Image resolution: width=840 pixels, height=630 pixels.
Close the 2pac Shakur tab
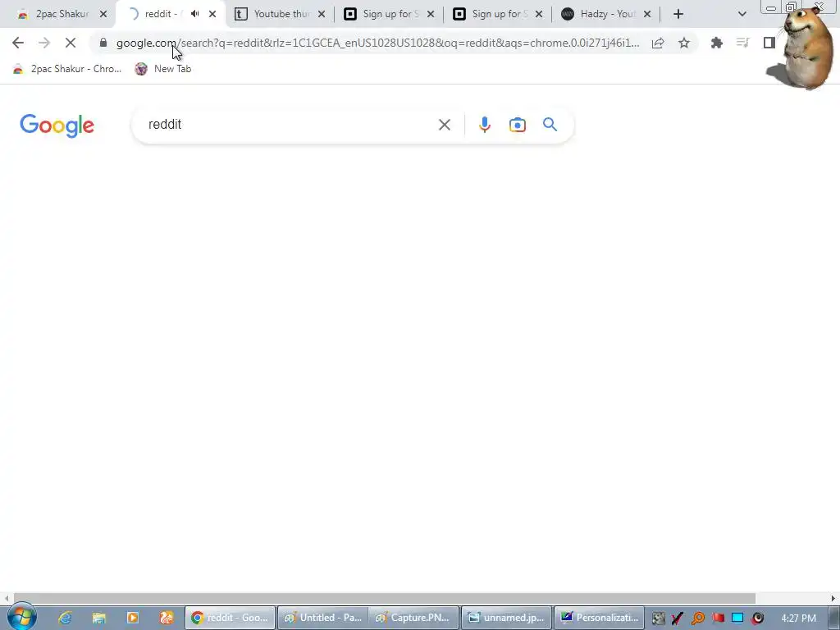103,14
